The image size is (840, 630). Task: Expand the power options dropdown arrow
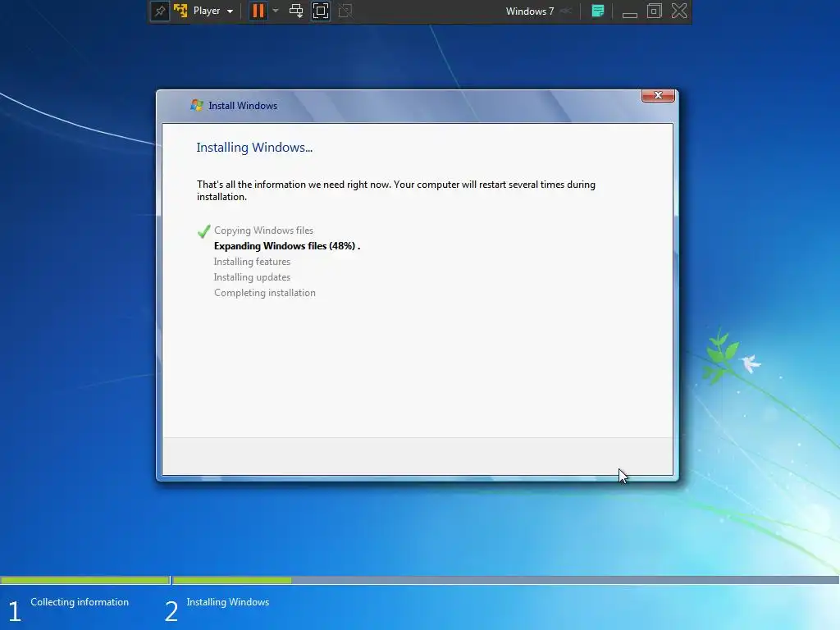click(276, 11)
